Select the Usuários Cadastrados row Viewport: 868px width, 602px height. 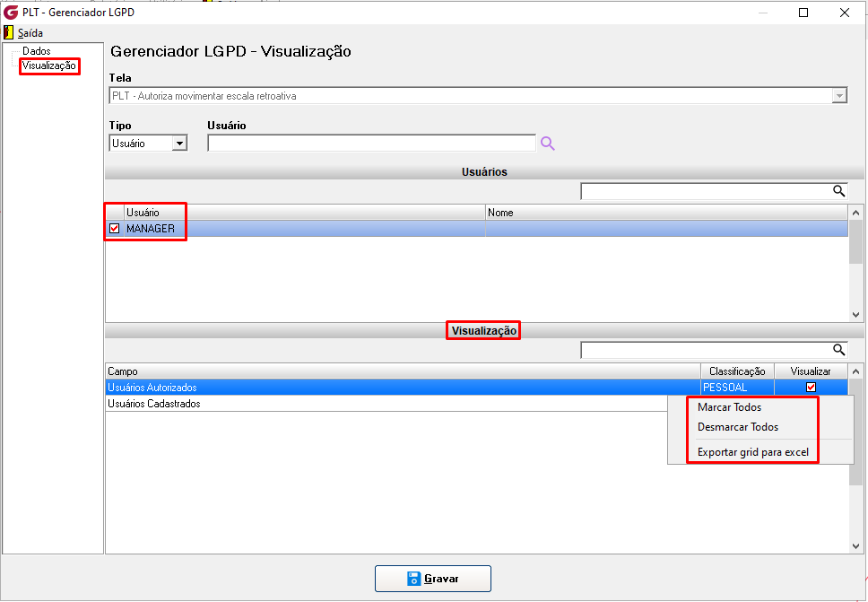[x=386, y=403]
